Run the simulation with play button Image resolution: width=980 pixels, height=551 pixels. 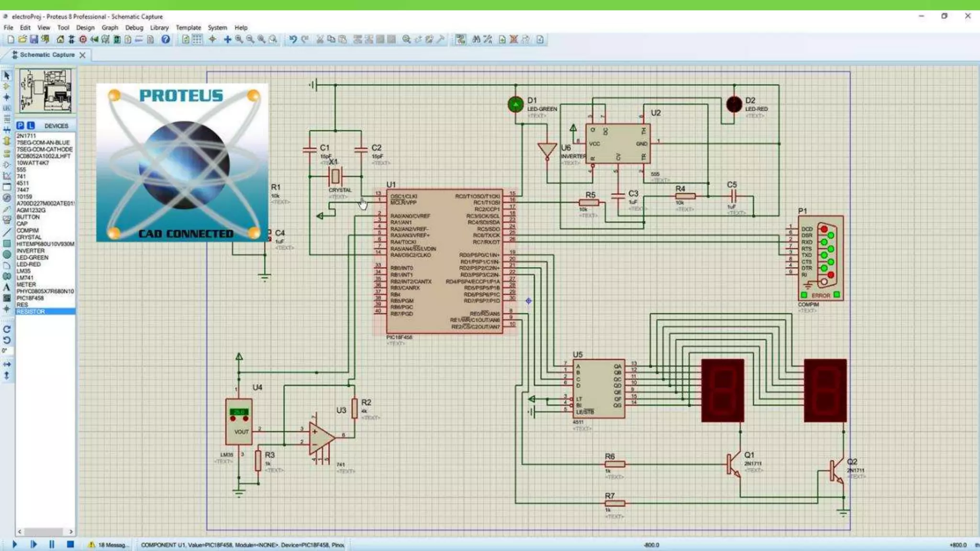(x=14, y=544)
